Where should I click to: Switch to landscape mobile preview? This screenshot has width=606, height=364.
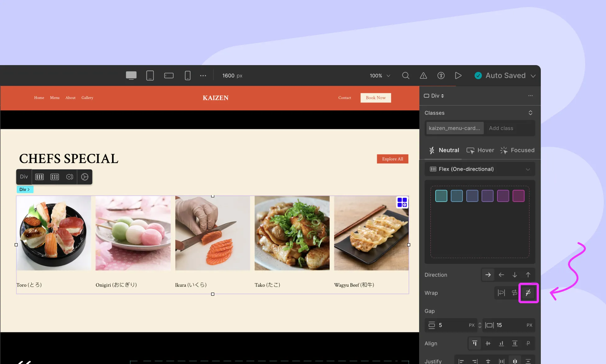click(x=169, y=75)
